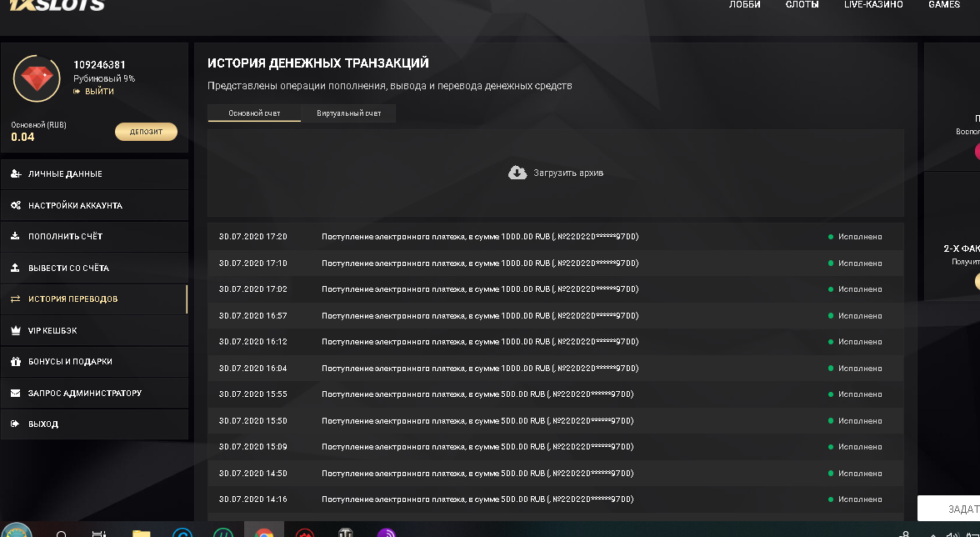This screenshot has width=980, height=537.
Task: Click the ДЕПОЗИТ button
Action: tap(147, 132)
